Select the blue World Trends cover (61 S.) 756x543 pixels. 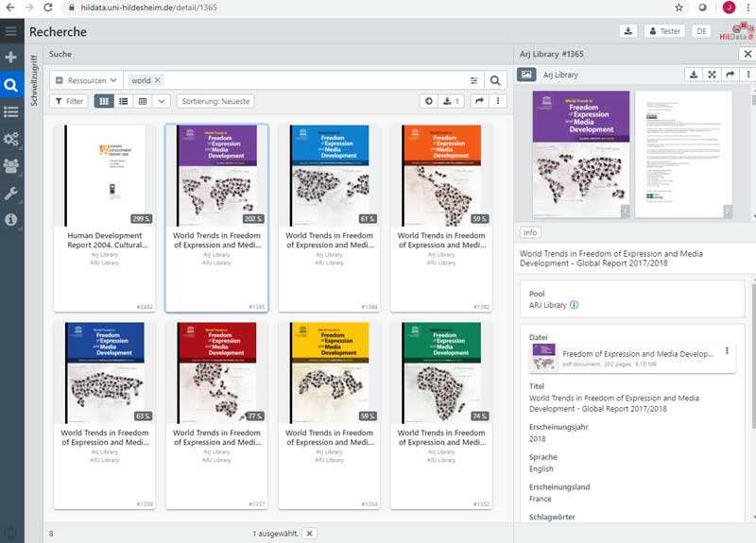click(329, 176)
